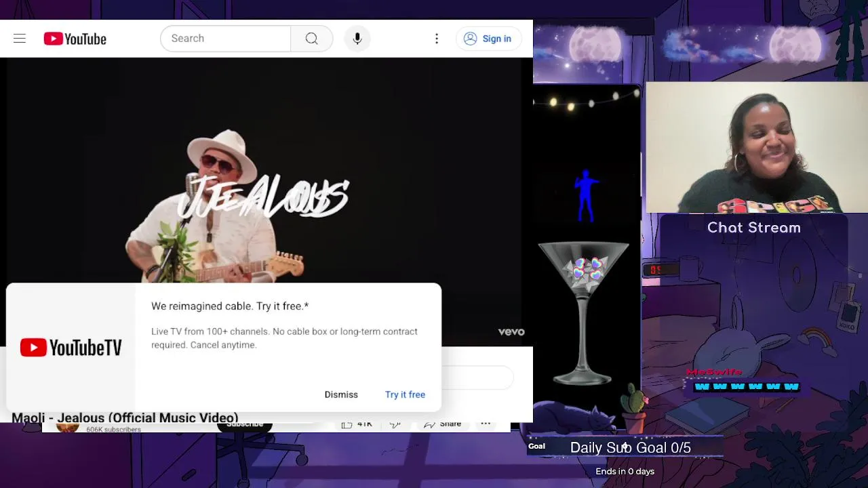Sign in to YouTube
The image size is (868, 488).
(488, 39)
